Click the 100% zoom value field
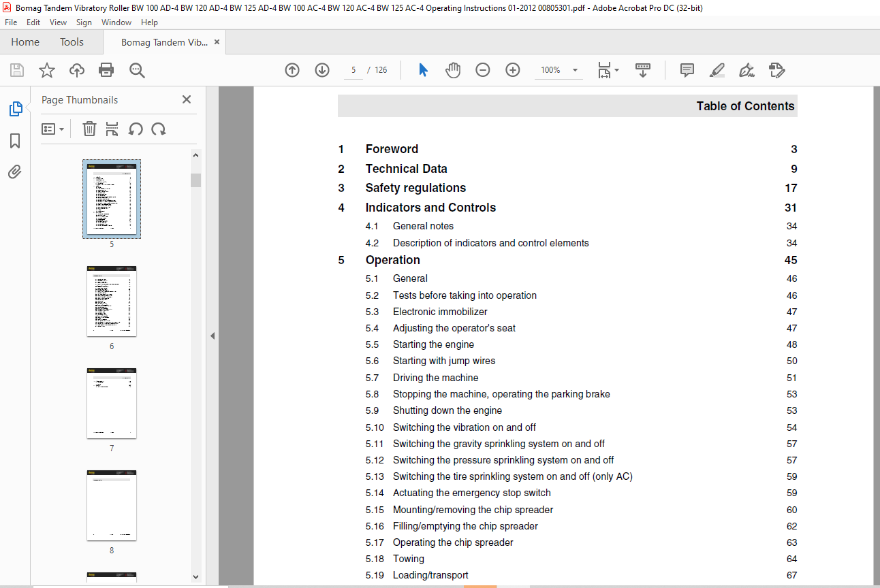This screenshot has height=588, width=880. tap(550, 70)
